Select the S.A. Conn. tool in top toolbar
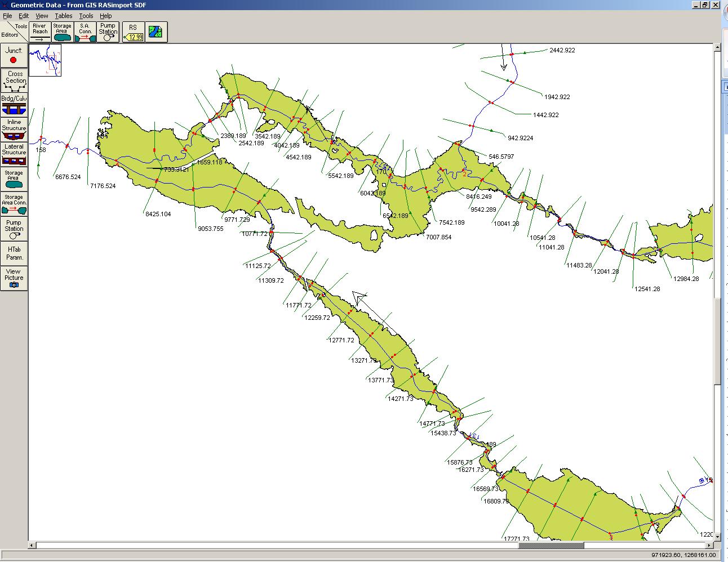728x562 pixels. 85,32
